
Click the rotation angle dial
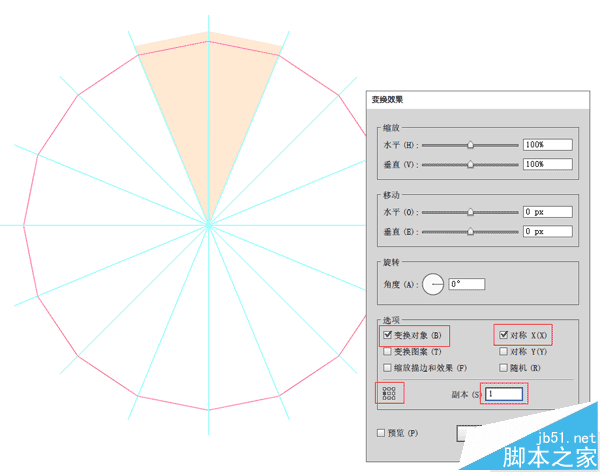click(x=433, y=285)
